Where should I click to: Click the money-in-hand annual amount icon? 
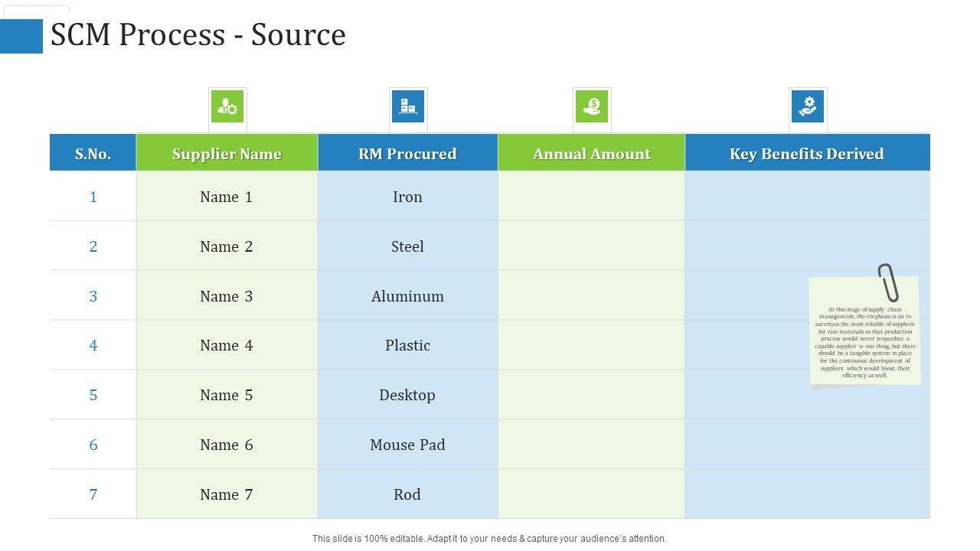(x=592, y=106)
